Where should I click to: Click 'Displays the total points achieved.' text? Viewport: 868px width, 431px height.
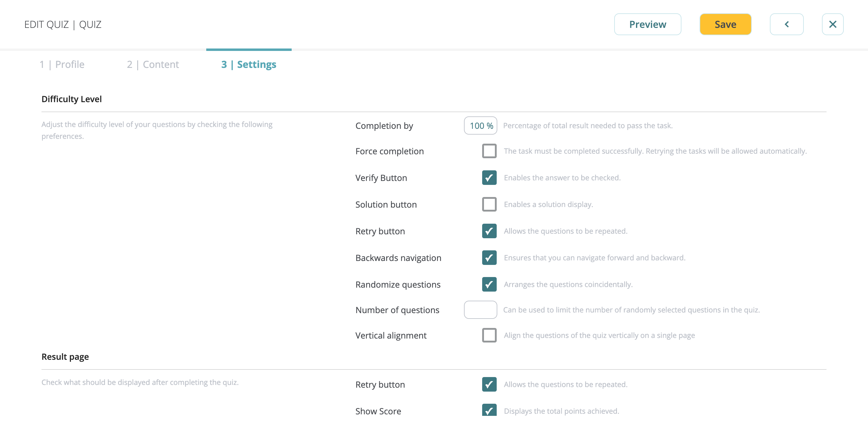[562, 411]
